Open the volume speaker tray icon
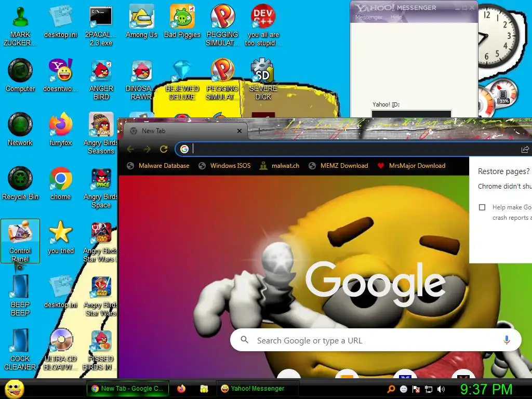The width and height of the screenshot is (532, 399). click(x=441, y=389)
